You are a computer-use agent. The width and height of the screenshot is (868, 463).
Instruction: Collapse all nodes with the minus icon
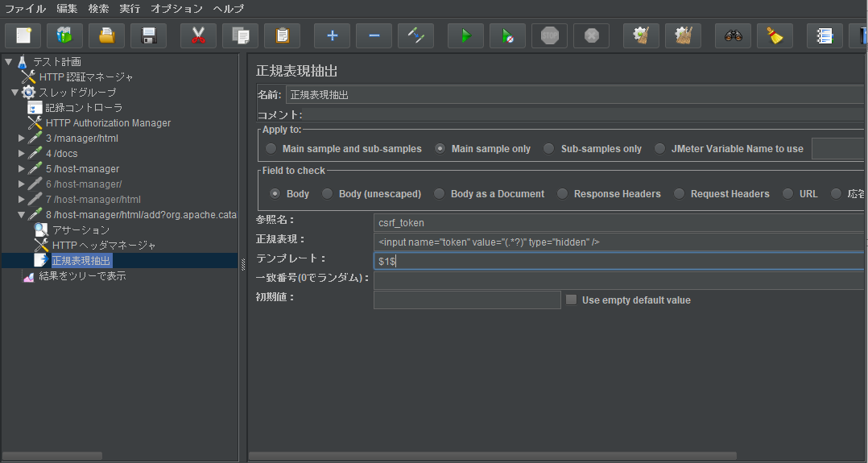tap(374, 36)
